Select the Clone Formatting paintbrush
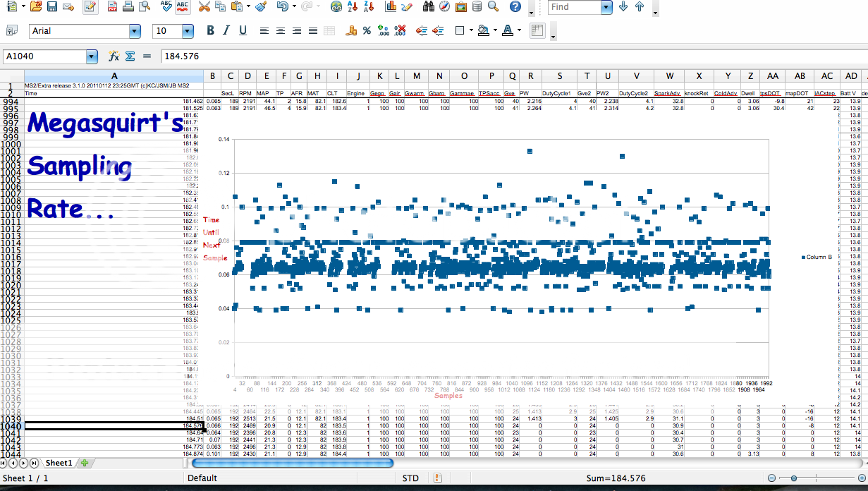The height and width of the screenshot is (491, 868). (x=260, y=7)
